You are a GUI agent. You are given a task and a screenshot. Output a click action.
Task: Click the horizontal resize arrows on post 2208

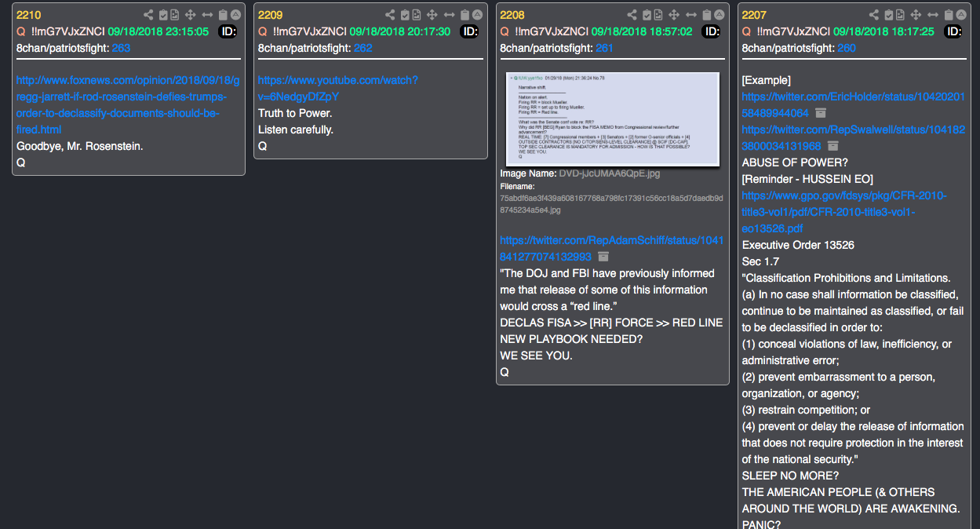tap(691, 15)
